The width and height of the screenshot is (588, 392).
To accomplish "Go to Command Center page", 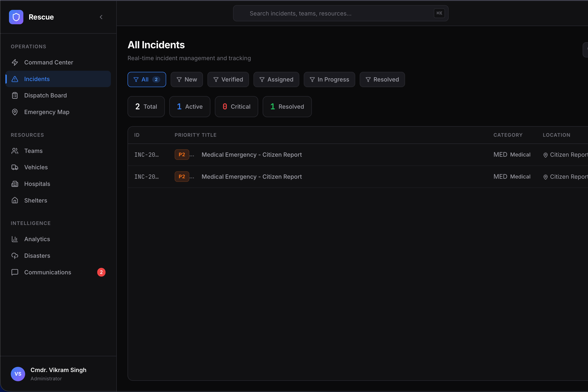I will pos(58,62).
